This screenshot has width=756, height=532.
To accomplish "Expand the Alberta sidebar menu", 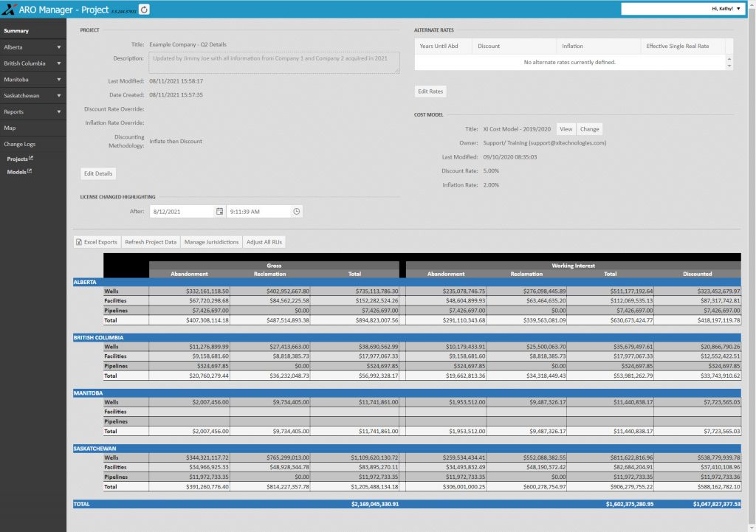I will click(x=32, y=47).
